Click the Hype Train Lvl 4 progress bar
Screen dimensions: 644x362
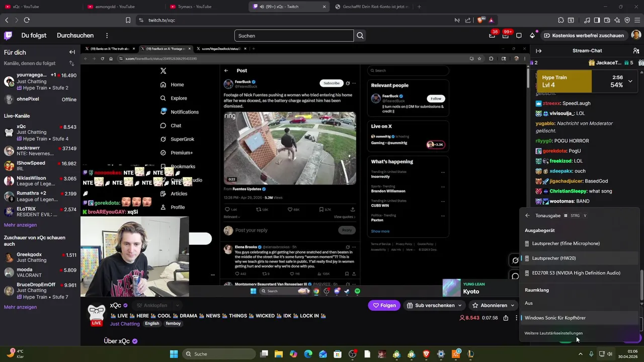coord(586,81)
